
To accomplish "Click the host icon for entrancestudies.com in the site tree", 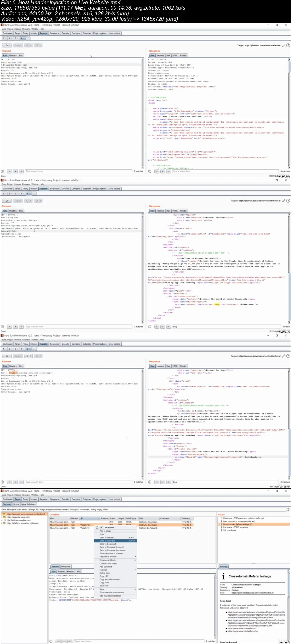I will pyautogui.click(x=5, y=520).
